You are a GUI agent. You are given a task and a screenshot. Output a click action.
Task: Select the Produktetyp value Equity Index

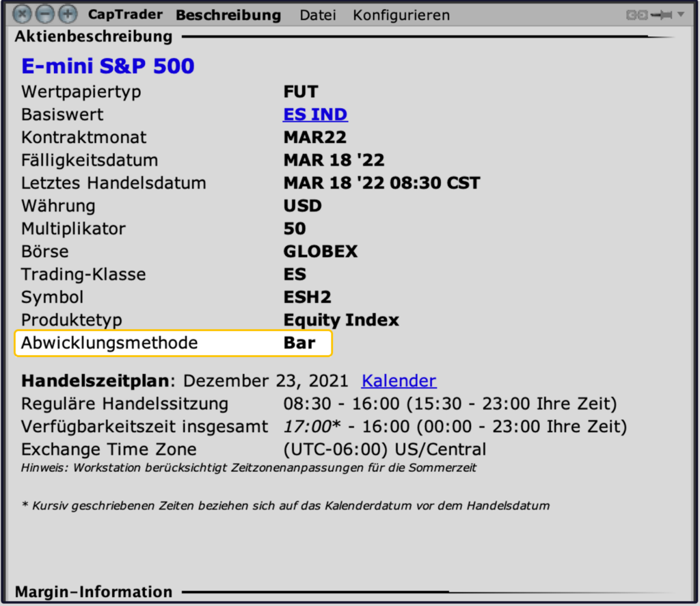(341, 320)
